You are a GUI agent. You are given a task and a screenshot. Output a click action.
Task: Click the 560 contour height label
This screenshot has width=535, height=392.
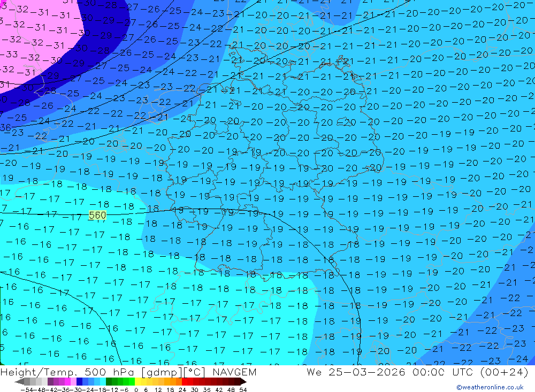pyautogui.click(x=97, y=216)
